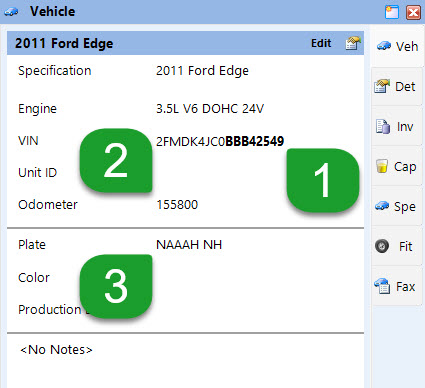Switch to the Fax side tab
425x388 pixels.
tap(397, 286)
